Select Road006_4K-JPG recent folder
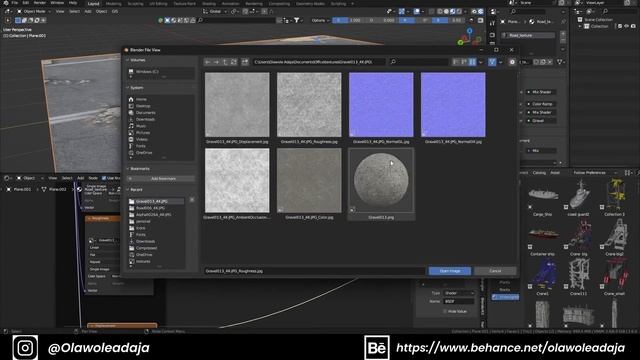The width and height of the screenshot is (640, 360). click(156, 208)
